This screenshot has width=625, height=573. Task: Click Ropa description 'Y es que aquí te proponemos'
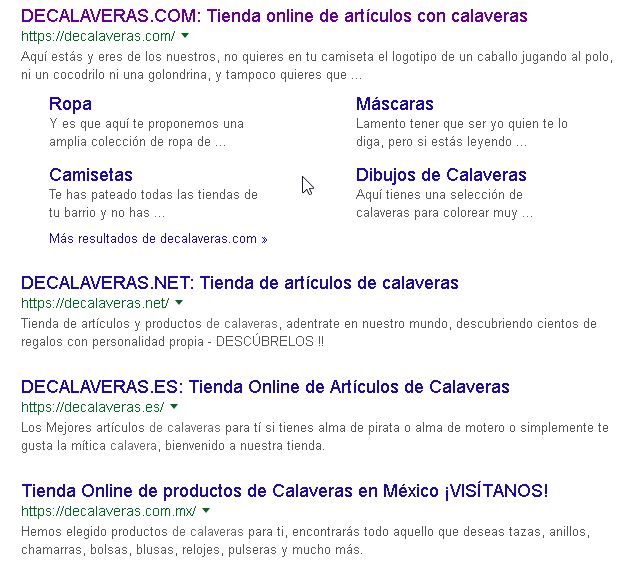click(x=146, y=133)
